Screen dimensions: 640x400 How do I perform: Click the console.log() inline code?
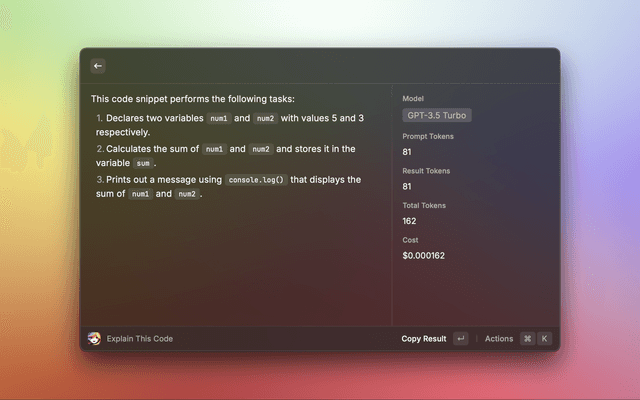256,180
